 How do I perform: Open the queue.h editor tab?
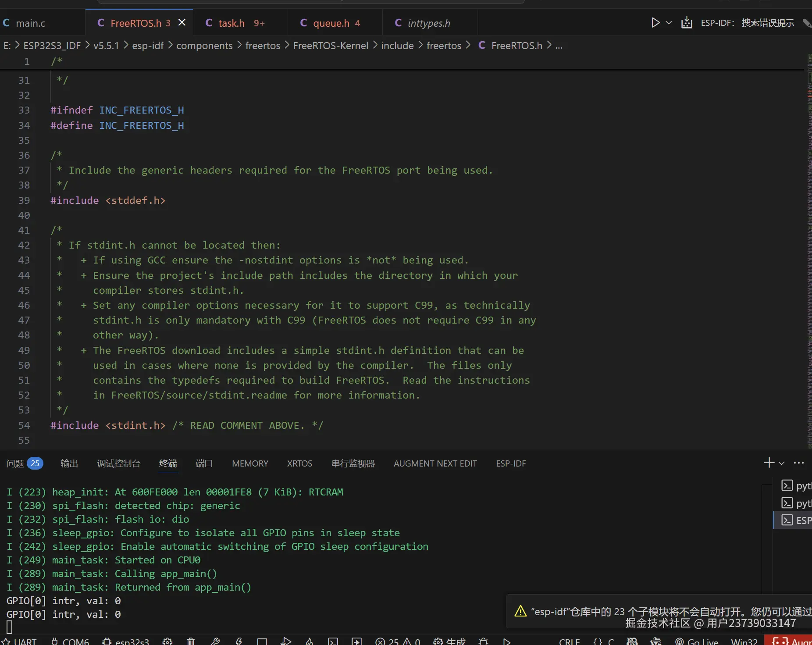click(x=331, y=23)
